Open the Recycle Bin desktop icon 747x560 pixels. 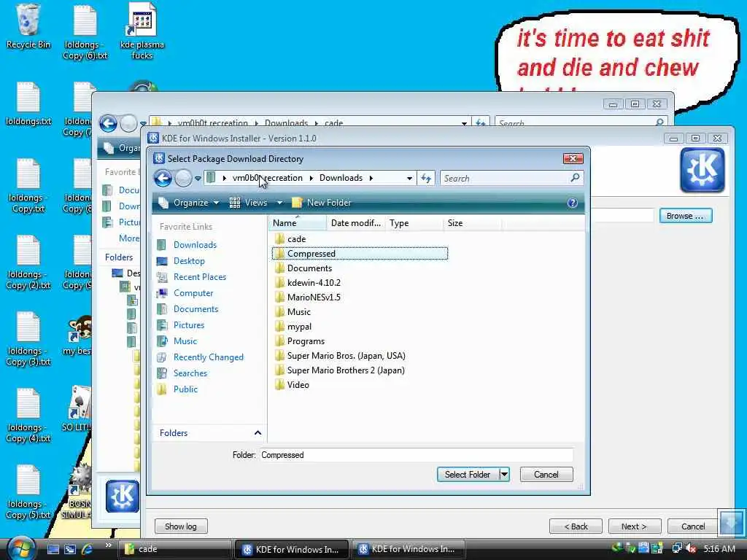(28, 27)
